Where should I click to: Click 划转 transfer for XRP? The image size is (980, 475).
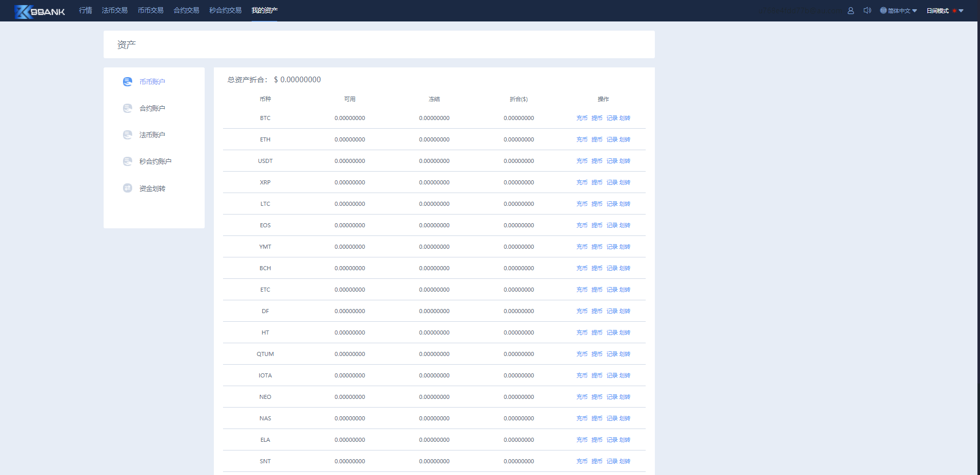click(x=625, y=182)
